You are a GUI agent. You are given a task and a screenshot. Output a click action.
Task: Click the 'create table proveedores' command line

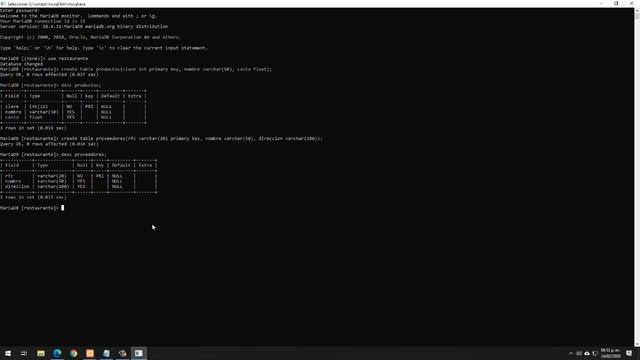161,139
